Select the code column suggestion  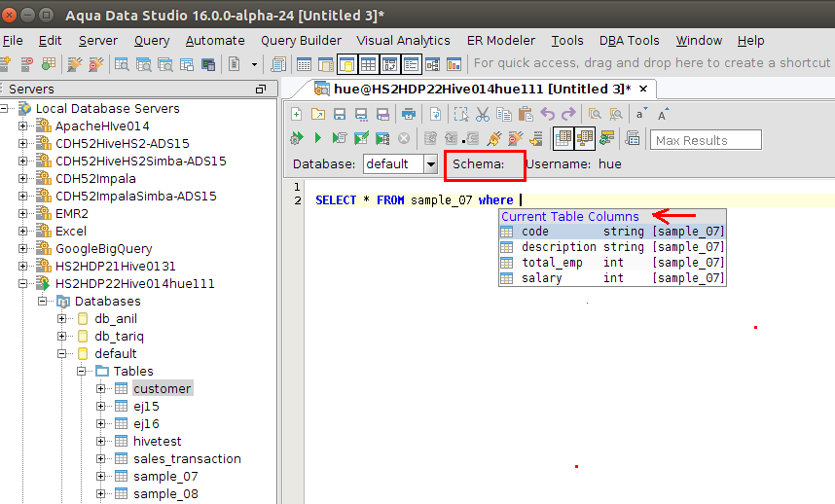coord(612,232)
